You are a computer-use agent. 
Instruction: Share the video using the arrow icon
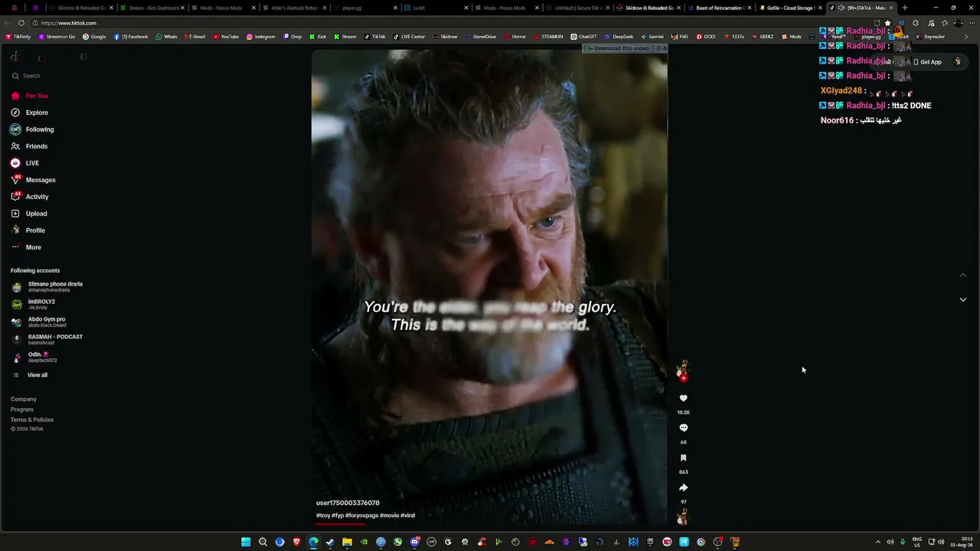click(684, 487)
